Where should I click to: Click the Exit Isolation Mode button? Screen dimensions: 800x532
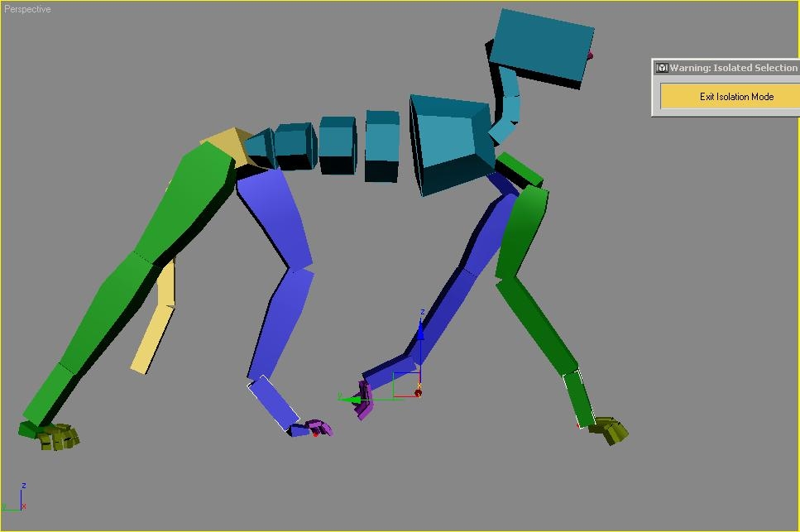(x=735, y=97)
